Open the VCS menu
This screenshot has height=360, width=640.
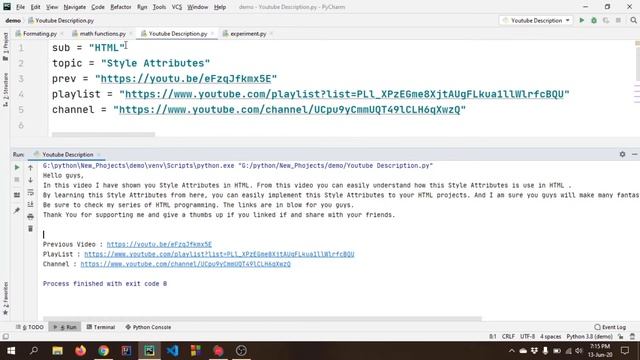click(x=177, y=7)
